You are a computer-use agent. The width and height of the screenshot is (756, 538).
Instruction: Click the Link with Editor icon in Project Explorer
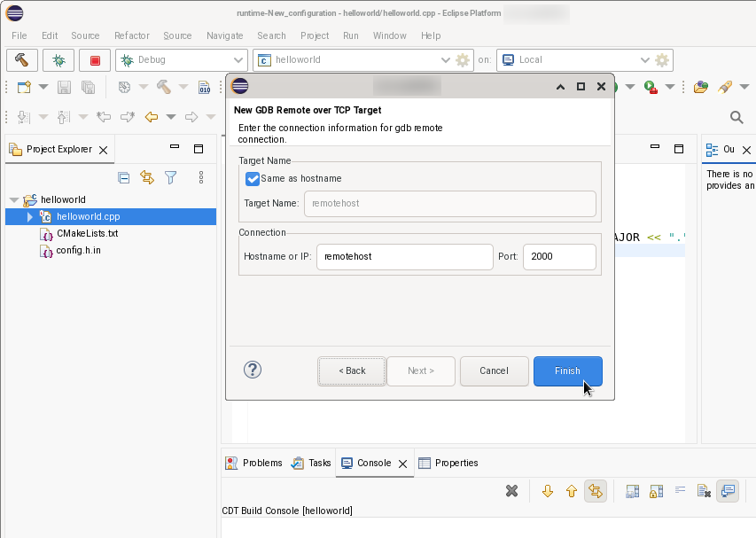coord(147,177)
